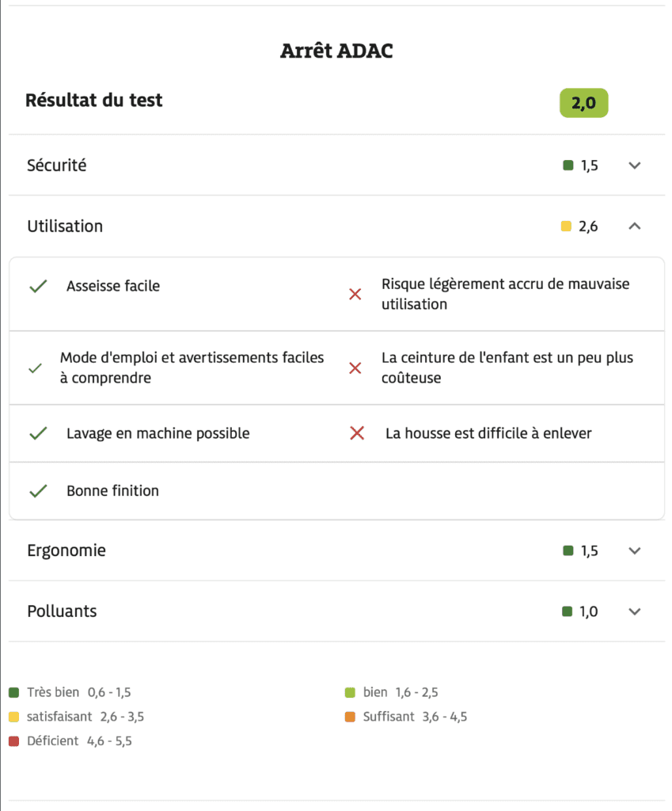Click red cross beside La housse est difficile
This screenshot has width=672, height=811.
coord(357,433)
